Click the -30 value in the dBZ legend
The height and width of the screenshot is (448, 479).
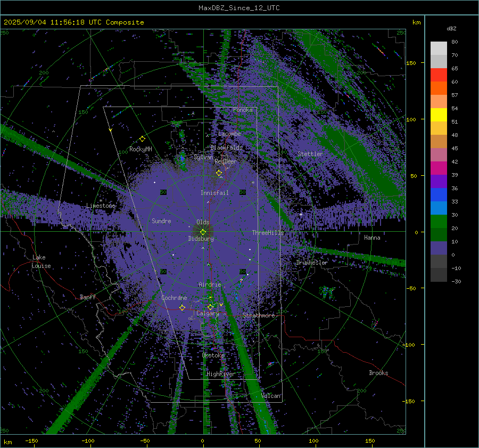pos(456,281)
